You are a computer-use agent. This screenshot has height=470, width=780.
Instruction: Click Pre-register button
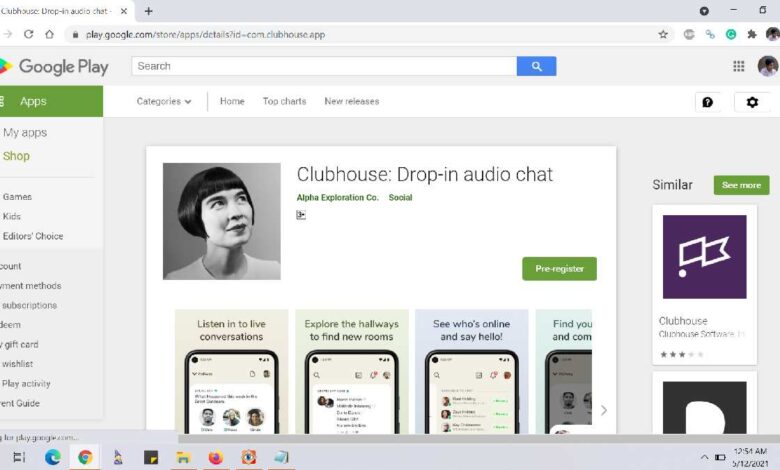coord(559,269)
